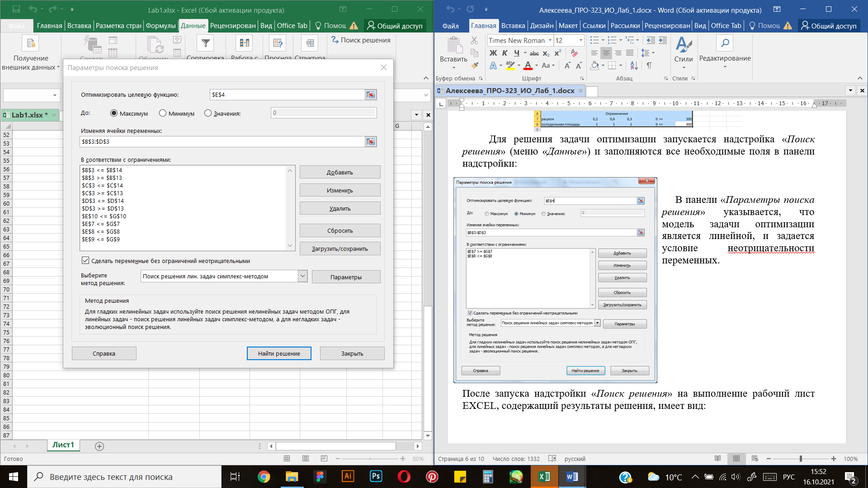Center-align the paragraph in Word
The width and height of the screenshot is (868, 488).
(606, 53)
